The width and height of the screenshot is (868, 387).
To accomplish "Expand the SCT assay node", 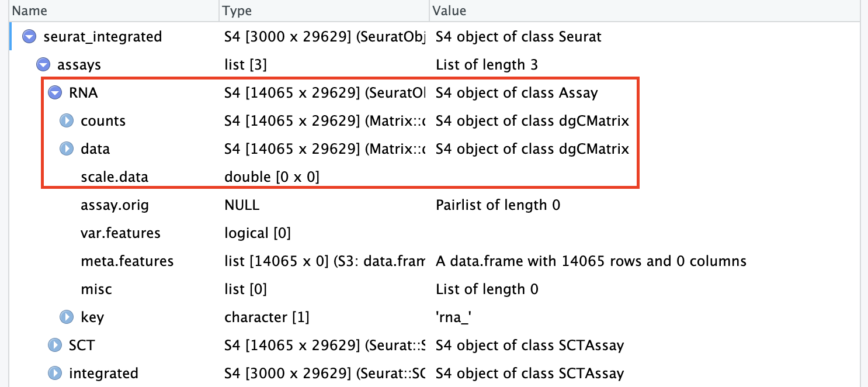I will (x=55, y=345).
